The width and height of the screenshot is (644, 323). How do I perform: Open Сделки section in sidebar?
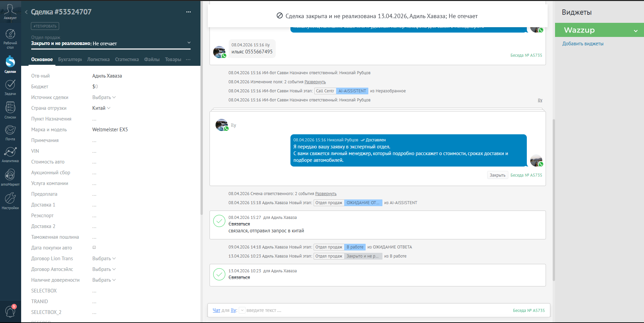[x=10, y=64]
